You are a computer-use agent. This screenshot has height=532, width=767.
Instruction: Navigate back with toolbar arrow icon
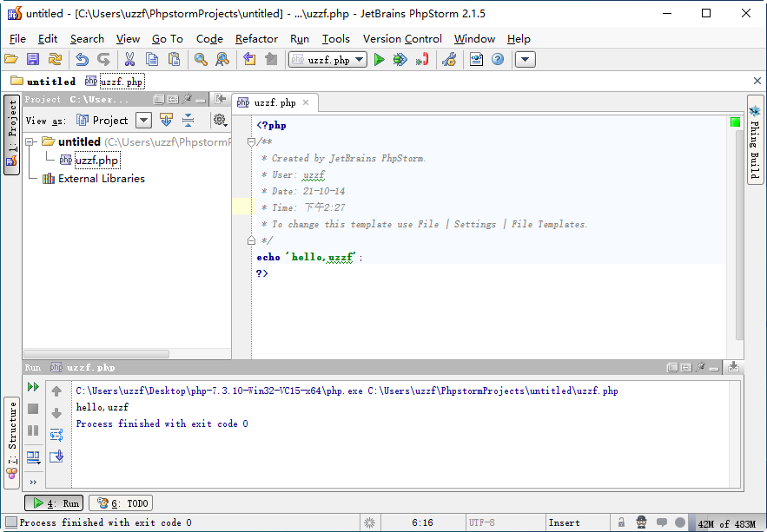point(249,60)
